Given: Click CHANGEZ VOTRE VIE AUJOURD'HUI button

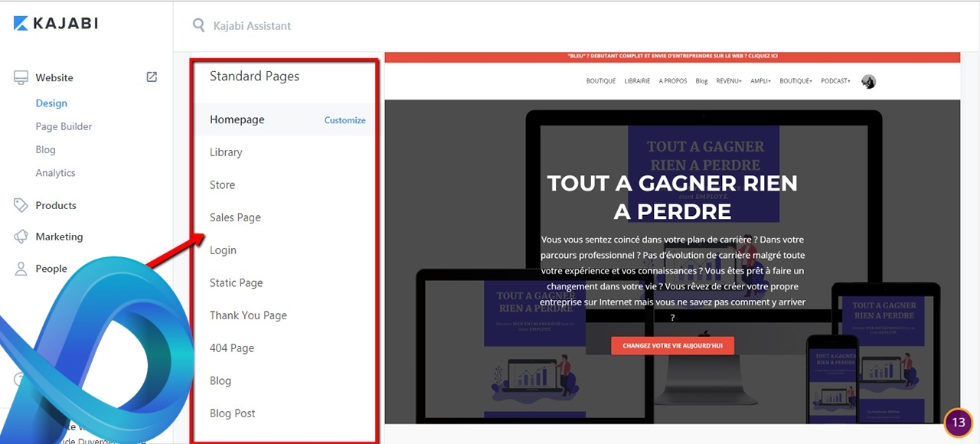Looking at the screenshot, I should pos(672,346).
